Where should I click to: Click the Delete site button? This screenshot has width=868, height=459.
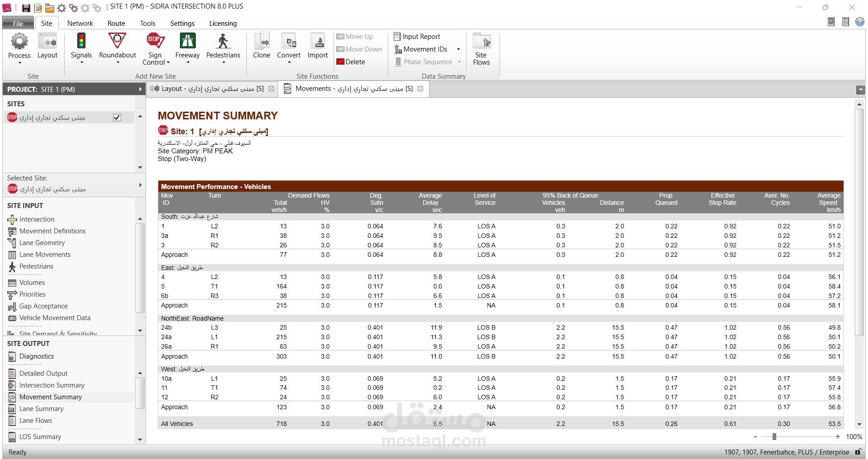click(x=351, y=62)
